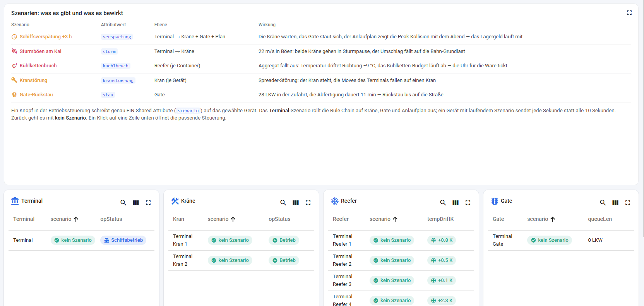Click the +0.5 K drift badge
The image size is (644, 306).
pos(442,260)
